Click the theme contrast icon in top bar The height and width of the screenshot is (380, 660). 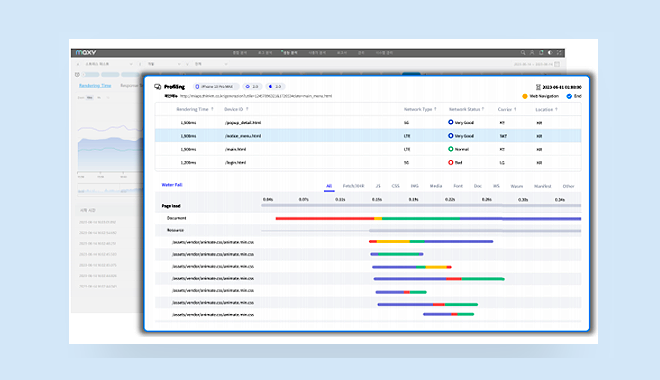[x=550, y=53]
